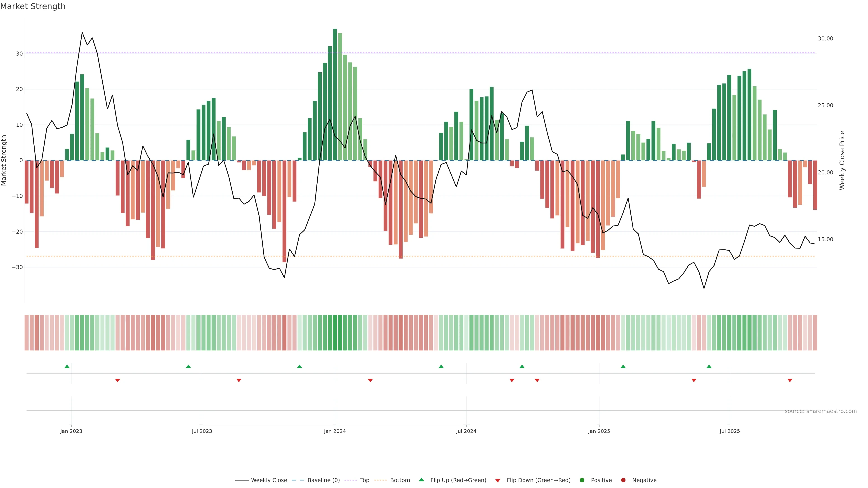Click the Jul 2024 x-axis label
Viewport: 868px width, 488px height.
tap(466, 431)
